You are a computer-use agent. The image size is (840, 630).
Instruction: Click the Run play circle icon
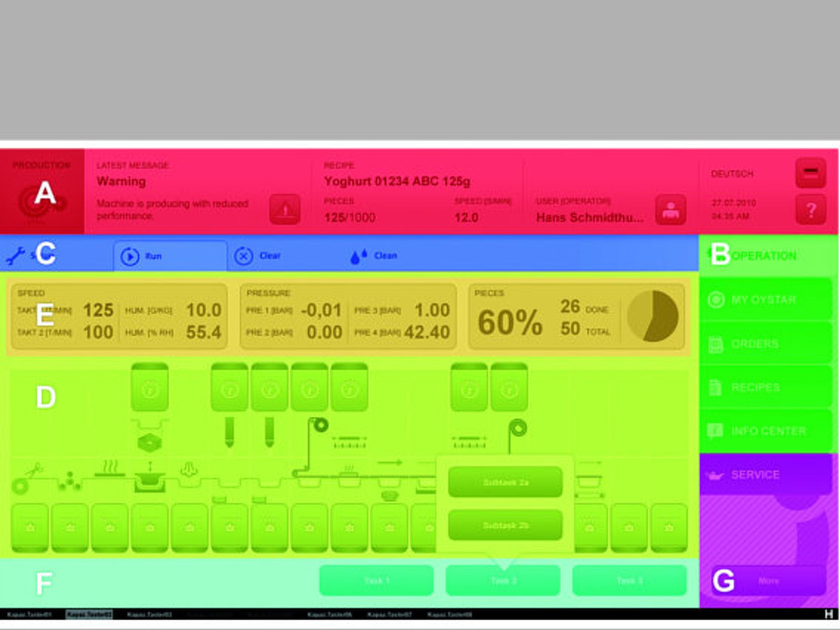point(130,256)
